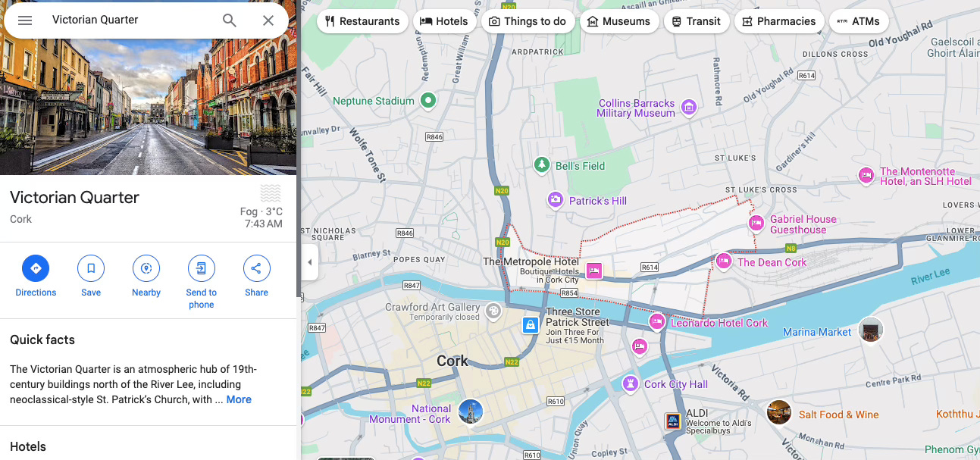
Task: Click the Hotels section heading in panel
Action: point(28,446)
